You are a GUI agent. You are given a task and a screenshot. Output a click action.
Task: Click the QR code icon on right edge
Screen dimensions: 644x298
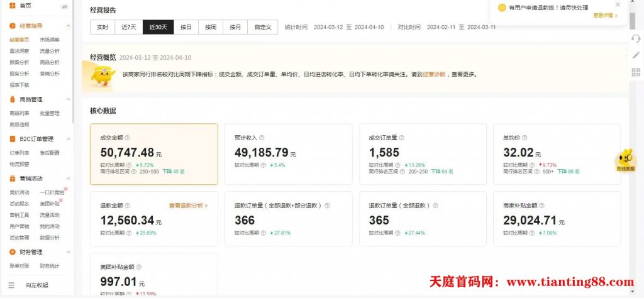coord(636,73)
